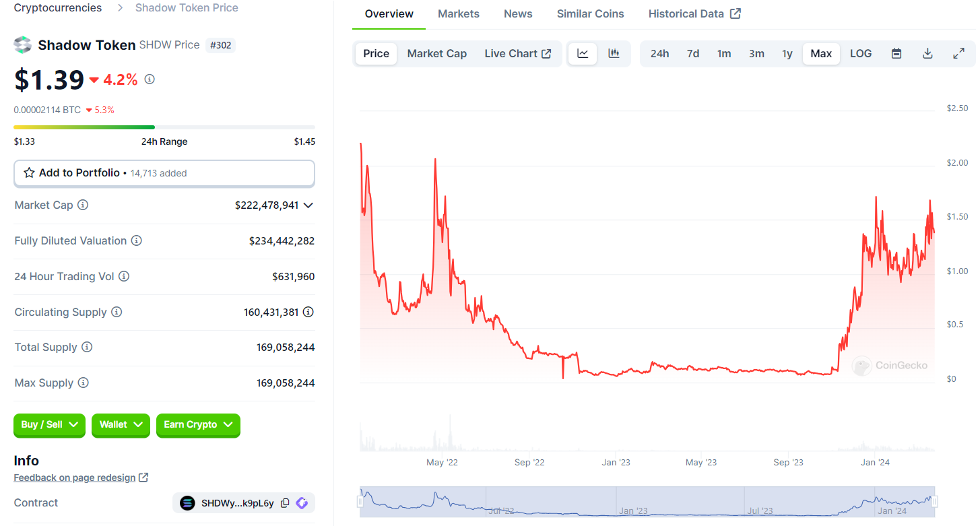
Task: Open the calendar date range picker
Action: 896,53
